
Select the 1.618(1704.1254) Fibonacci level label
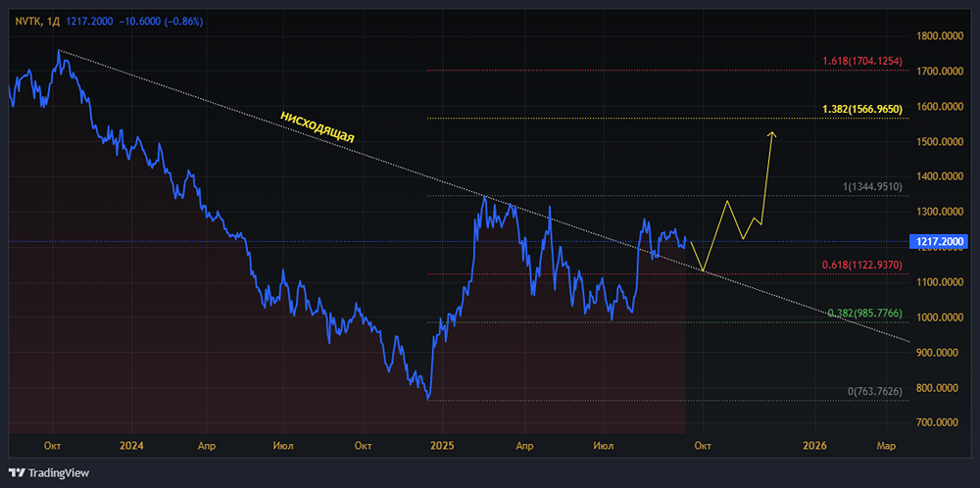click(861, 62)
